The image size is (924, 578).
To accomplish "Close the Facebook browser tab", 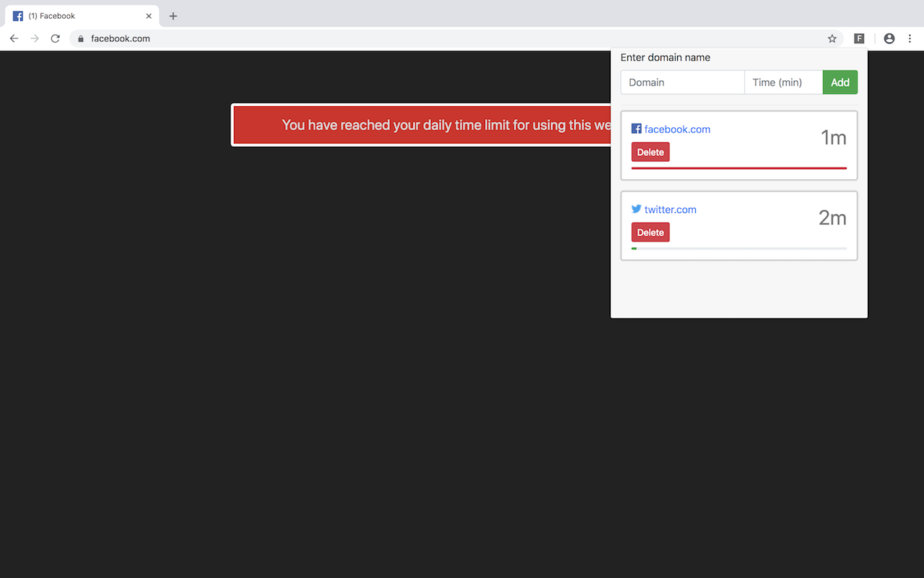I will (x=149, y=16).
